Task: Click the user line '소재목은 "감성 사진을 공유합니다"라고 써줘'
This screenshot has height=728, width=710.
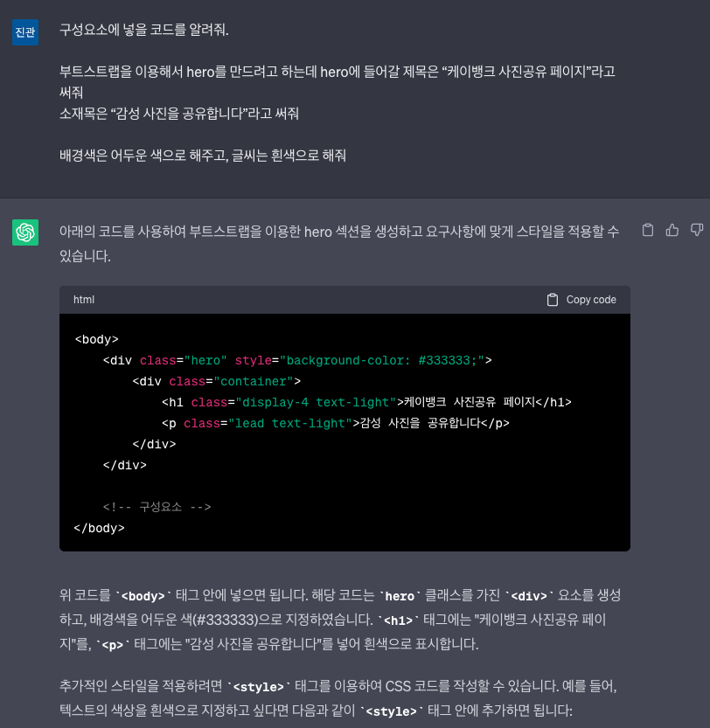Action: pos(179,114)
